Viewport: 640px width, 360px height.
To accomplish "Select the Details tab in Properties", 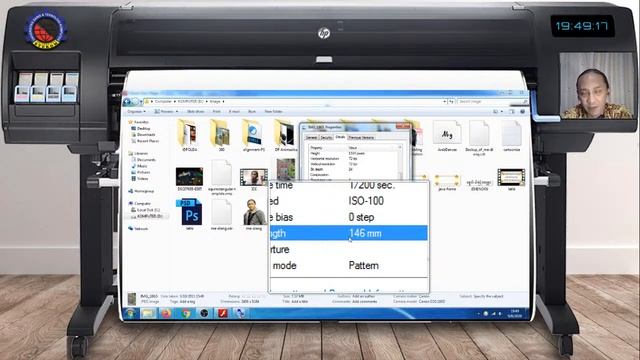I will tap(340, 137).
